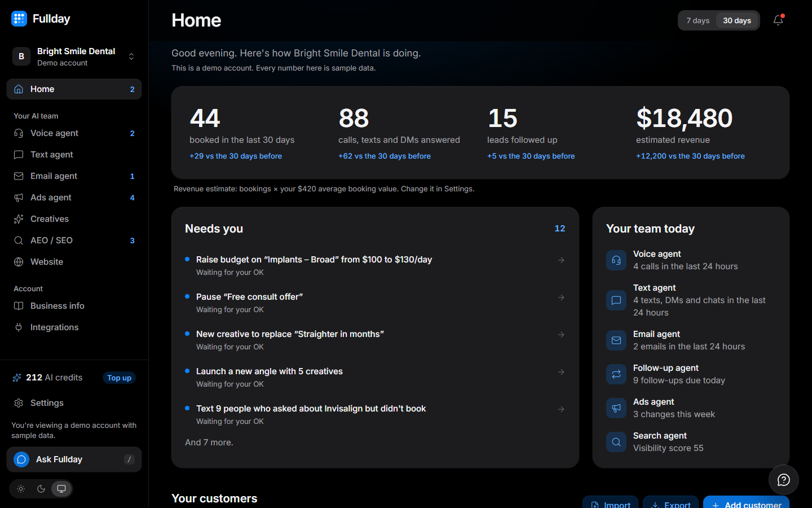Expand the Bright Smile Dental account switcher
812x508 pixels.
pos(74,56)
